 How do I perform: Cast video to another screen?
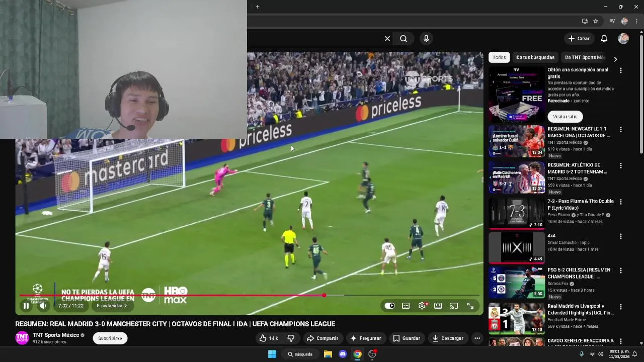click(454, 306)
